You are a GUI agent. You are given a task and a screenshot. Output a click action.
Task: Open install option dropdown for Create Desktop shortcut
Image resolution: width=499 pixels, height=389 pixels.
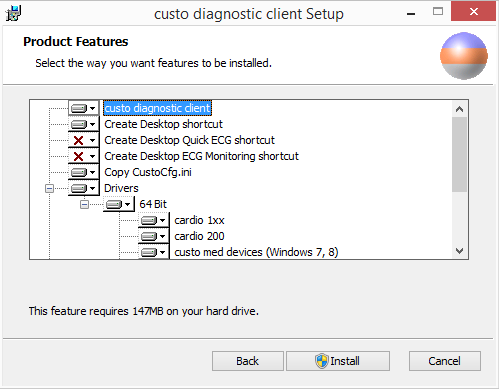[x=84, y=124]
